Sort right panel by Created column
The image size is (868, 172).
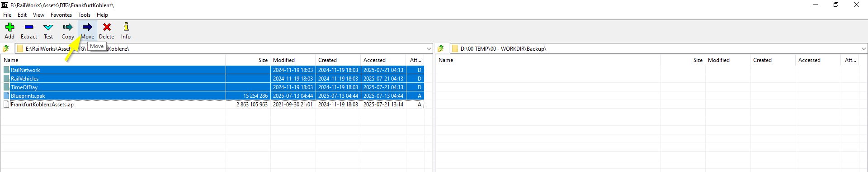tap(773, 60)
